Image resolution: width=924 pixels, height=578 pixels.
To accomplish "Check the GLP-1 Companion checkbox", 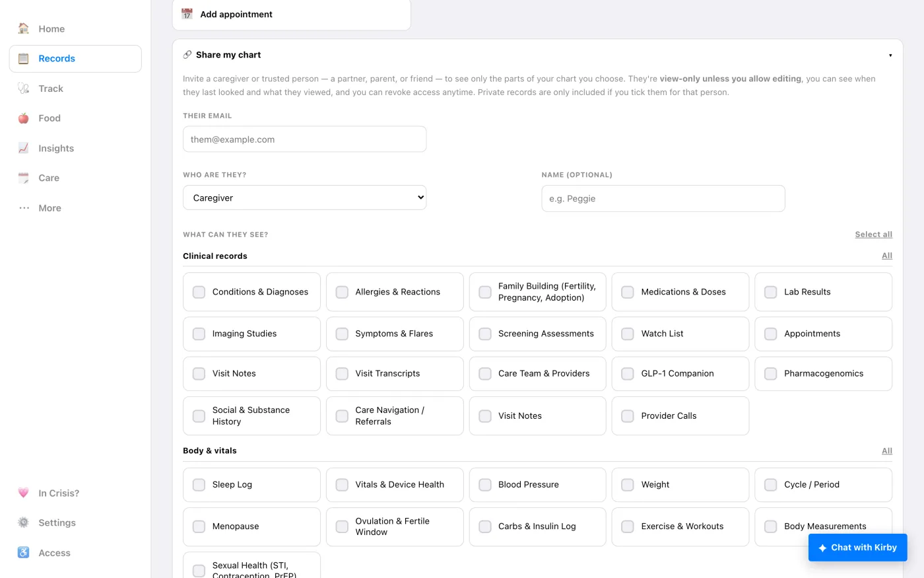I will [628, 374].
